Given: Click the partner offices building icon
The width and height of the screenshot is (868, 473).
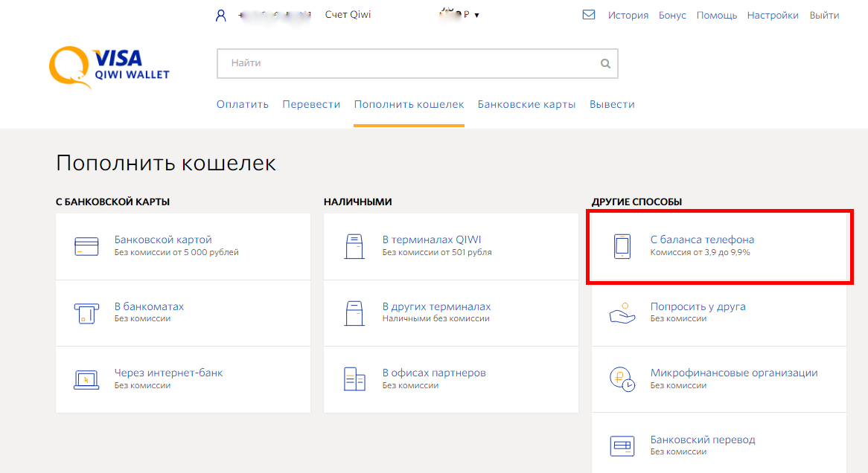Looking at the screenshot, I should [354, 379].
